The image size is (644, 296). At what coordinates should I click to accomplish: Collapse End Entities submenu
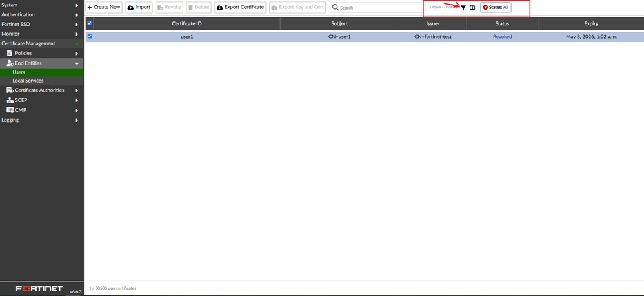[41, 63]
